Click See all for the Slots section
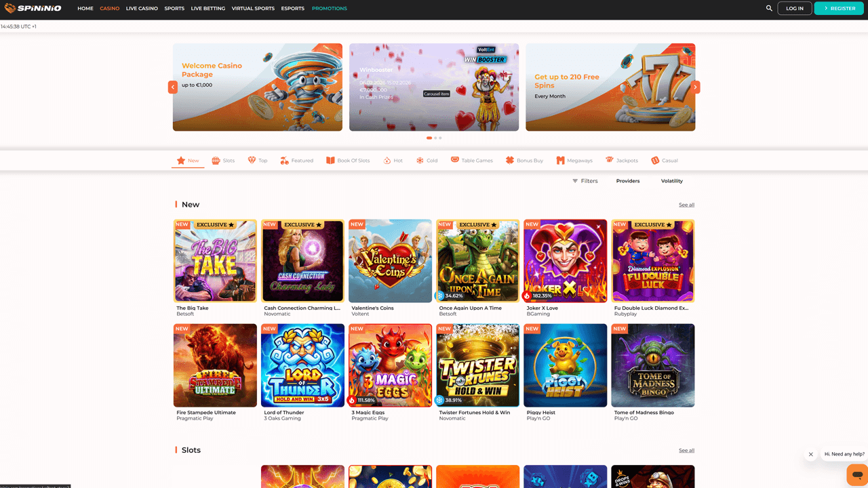Image resolution: width=868 pixels, height=488 pixels. click(x=686, y=450)
